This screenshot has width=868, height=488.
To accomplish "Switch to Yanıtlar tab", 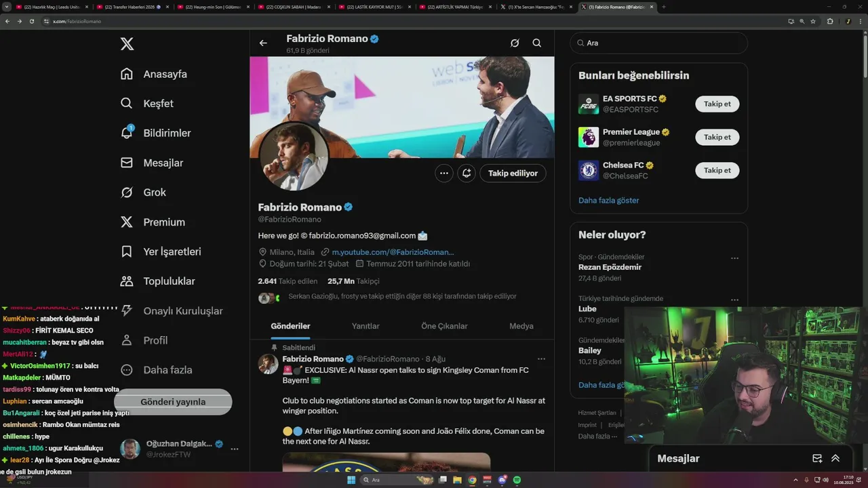I will 366,326.
